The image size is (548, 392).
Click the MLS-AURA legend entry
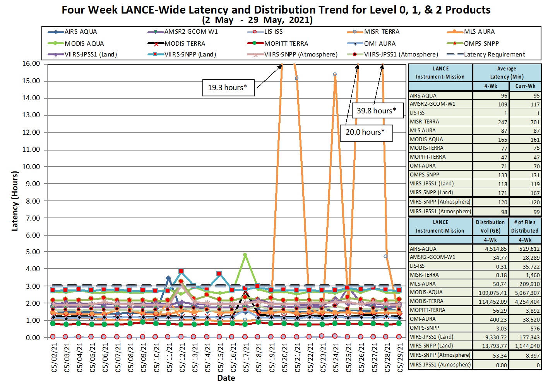[x=471, y=32]
